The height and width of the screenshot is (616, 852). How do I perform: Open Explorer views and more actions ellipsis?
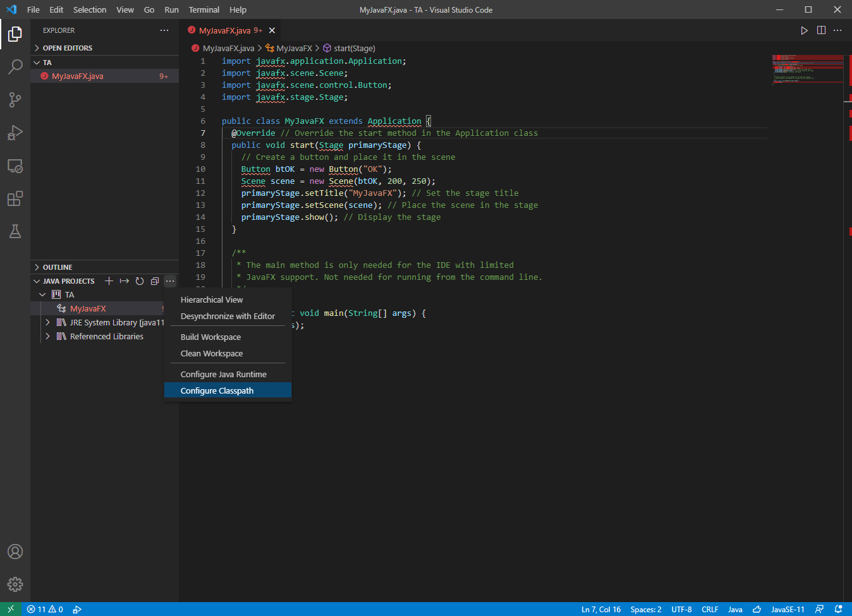pyautogui.click(x=164, y=30)
